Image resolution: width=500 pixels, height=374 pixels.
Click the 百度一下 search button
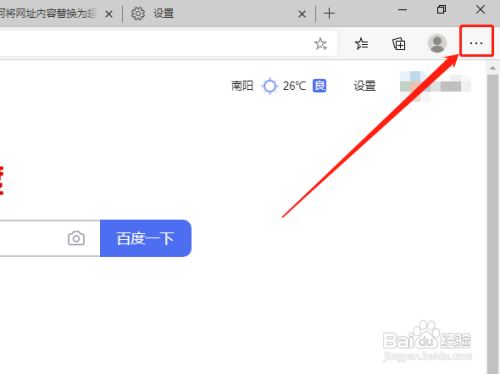[x=146, y=238]
